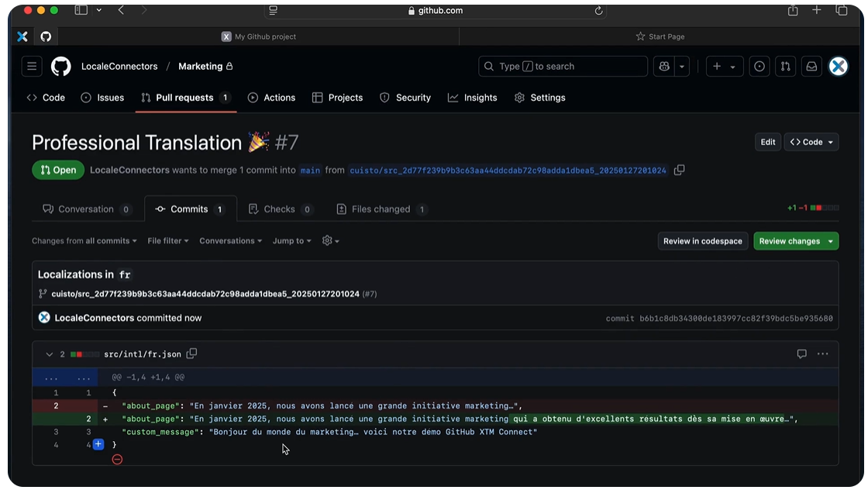This screenshot has width=868, height=490.
Task: Open the user profile avatar menu
Action: (838, 67)
